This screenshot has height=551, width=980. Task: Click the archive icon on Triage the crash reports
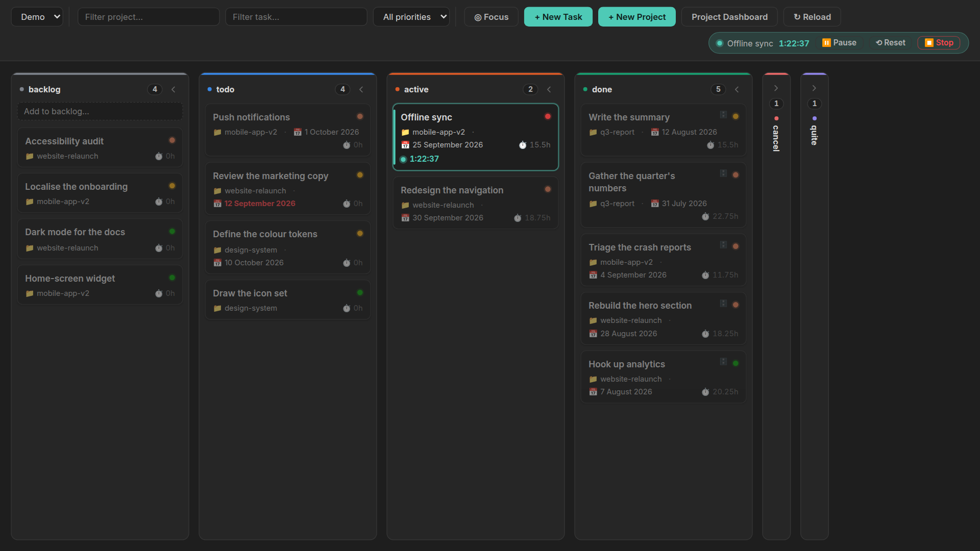[x=723, y=245]
